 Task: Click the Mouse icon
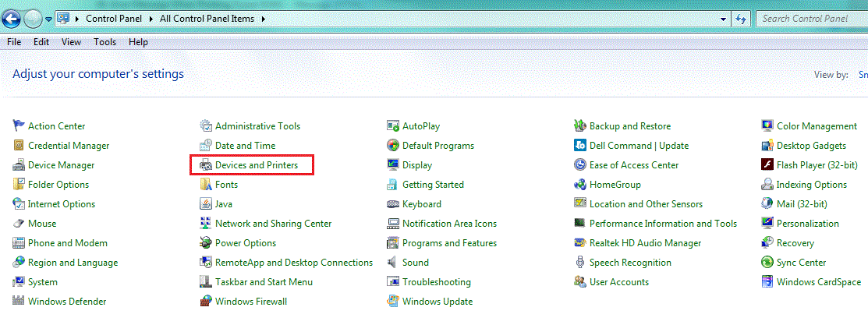19,224
